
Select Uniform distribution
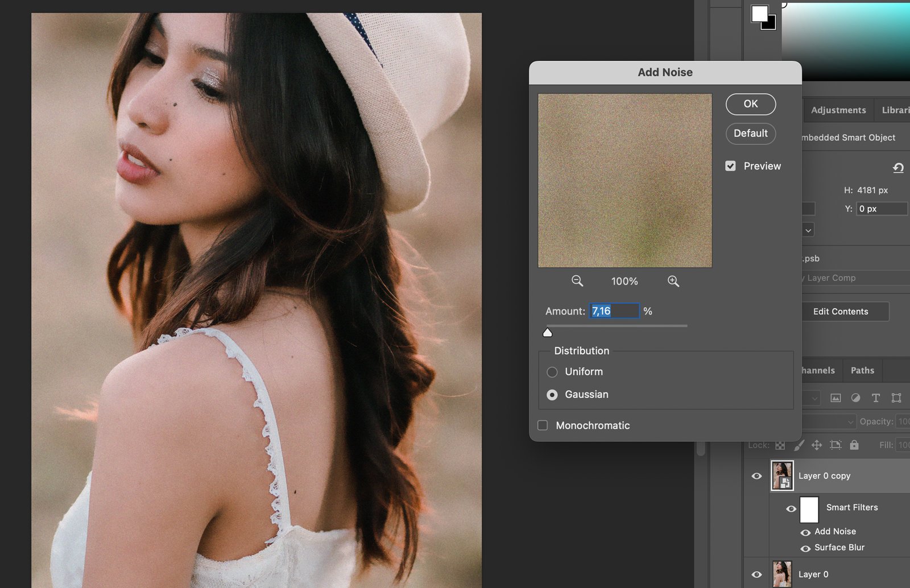(x=552, y=372)
